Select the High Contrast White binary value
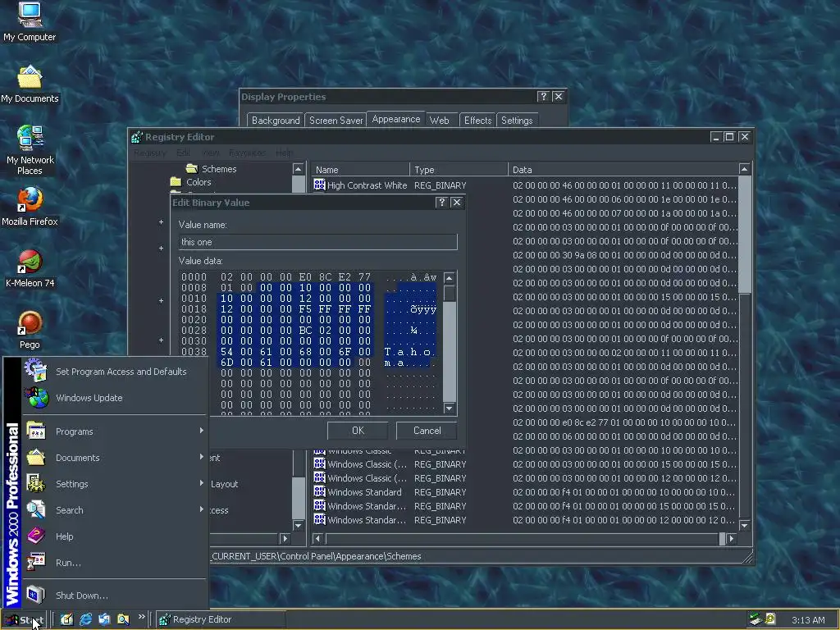The image size is (840, 630). [360, 185]
